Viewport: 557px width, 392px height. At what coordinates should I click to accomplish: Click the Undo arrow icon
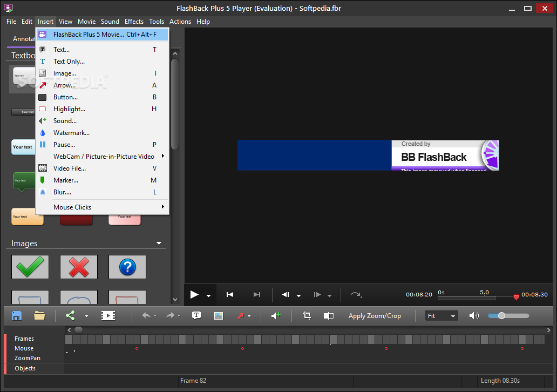(x=146, y=315)
